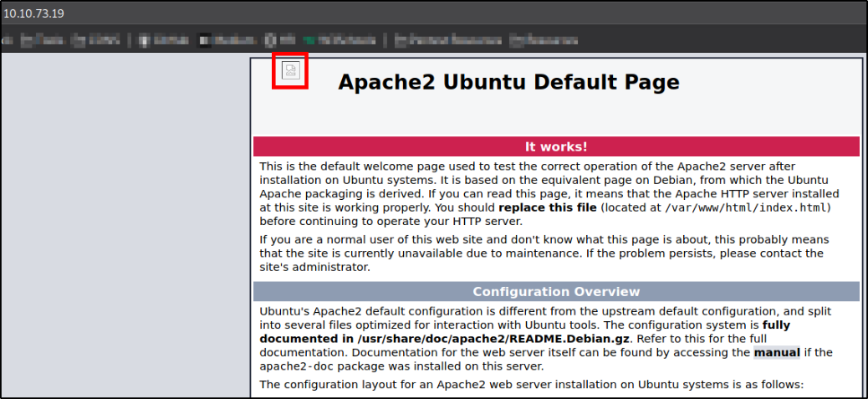This screenshot has height=399, width=868.
Task: Click the Configuration Overview section header
Action: click(x=556, y=292)
